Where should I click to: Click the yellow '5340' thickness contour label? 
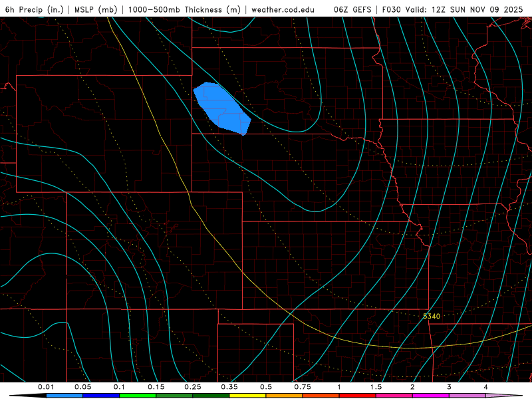point(431,317)
